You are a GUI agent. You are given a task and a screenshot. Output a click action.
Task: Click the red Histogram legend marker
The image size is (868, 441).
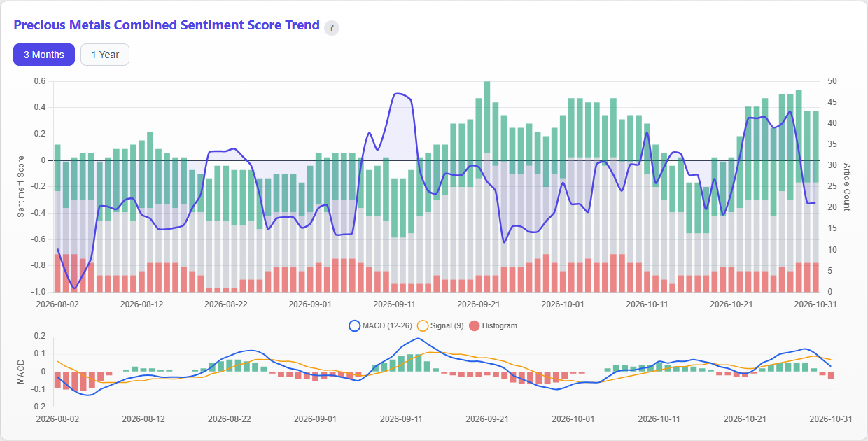[x=473, y=325]
